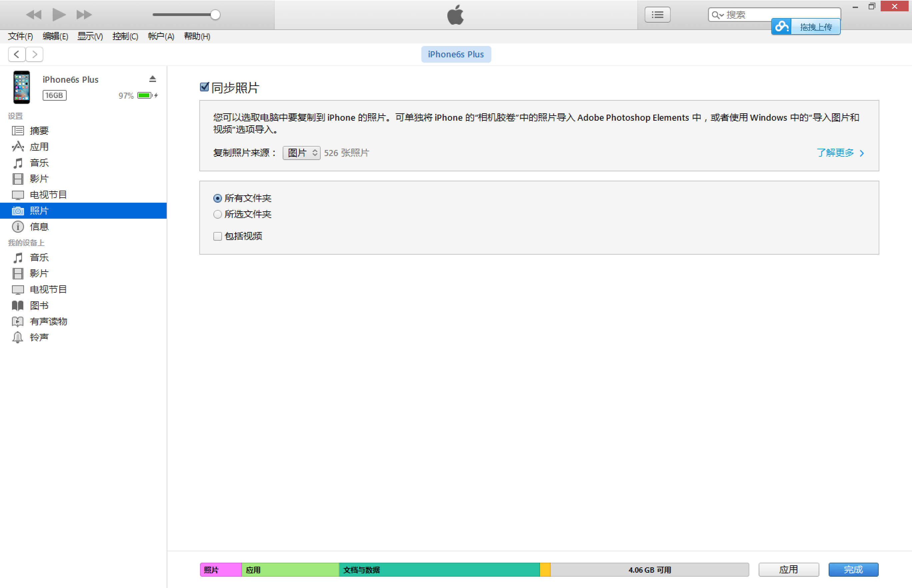912x588 pixels.
Task: Open the 帐户(A) menu
Action: (x=161, y=36)
